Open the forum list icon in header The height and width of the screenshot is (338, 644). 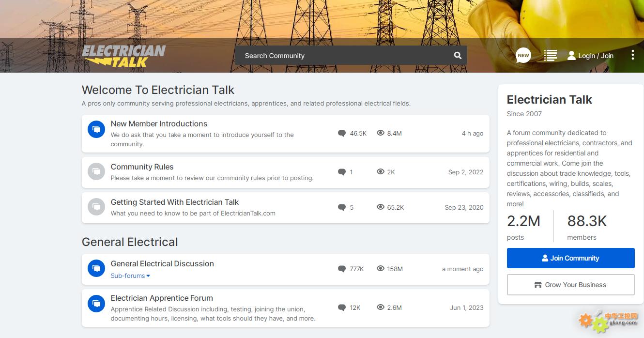(551, 55)
